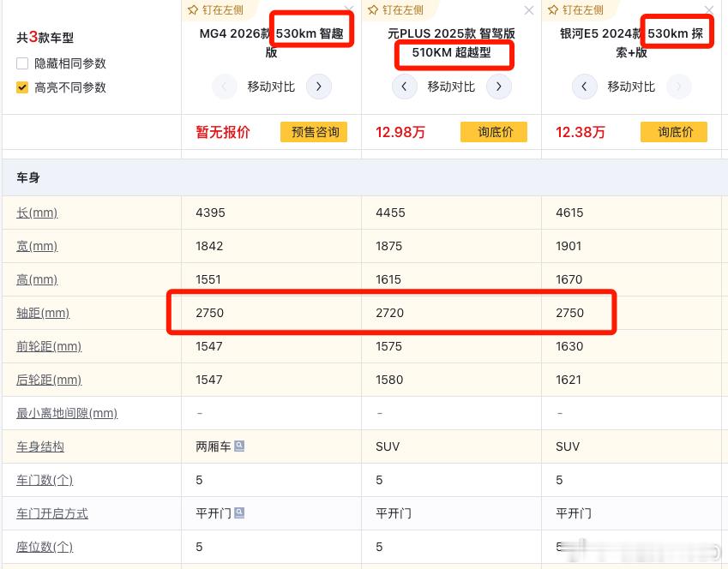This screenshot has height=569, width=728.
Task: Select width value 1842
Action: click(x=209, y=247)
